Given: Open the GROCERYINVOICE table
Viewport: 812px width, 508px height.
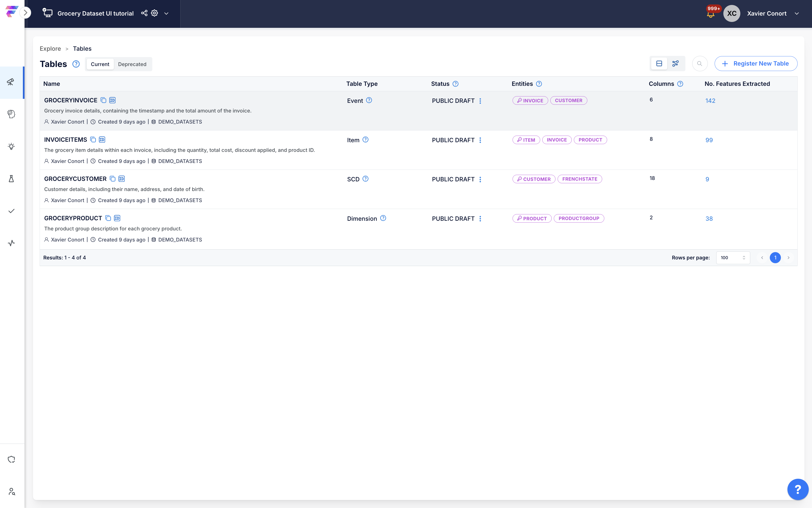Looking at the screenshot, I should coord(70,100).
